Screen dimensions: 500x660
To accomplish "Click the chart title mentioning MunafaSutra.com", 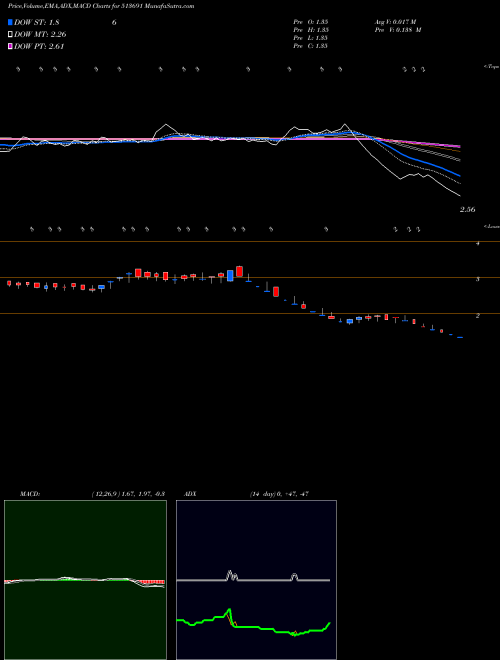I will [x=101, y=6].
